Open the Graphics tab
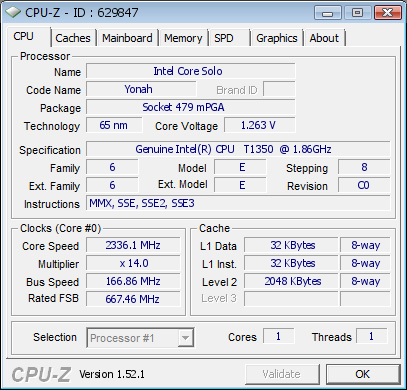 click(x=277, y=38)
